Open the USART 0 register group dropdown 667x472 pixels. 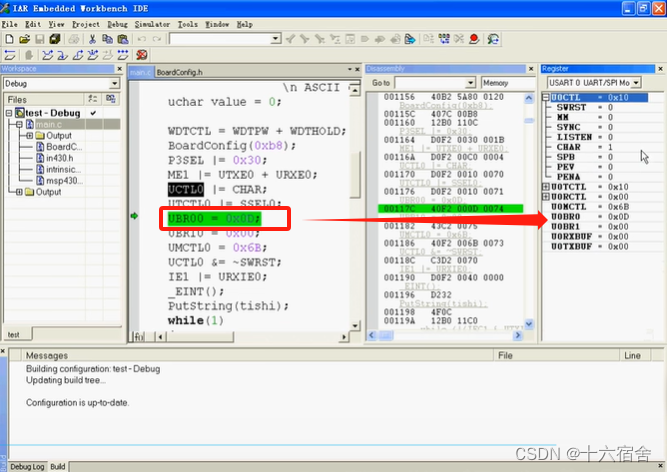point(636,82)
